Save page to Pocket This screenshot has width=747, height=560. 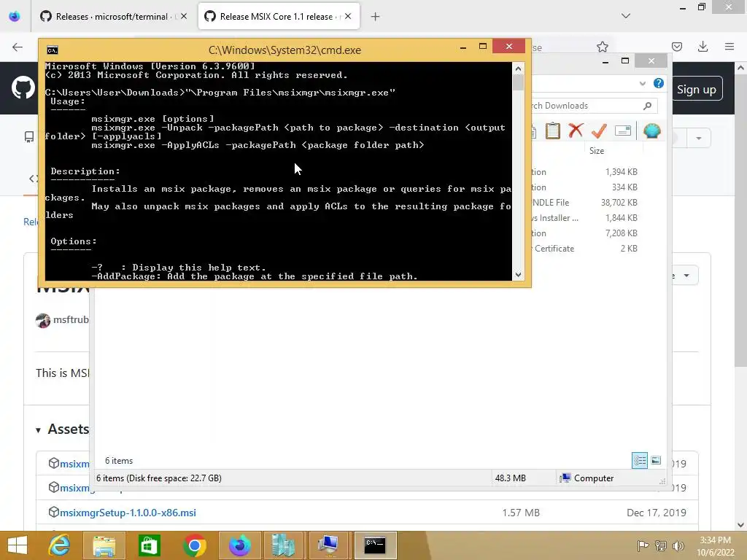tap(676, 47)
